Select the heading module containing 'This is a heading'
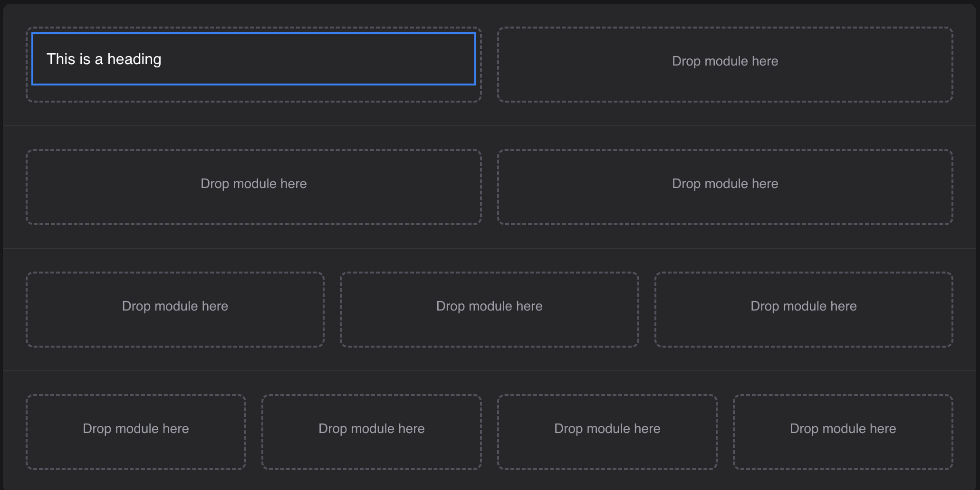 coord(253,59)
